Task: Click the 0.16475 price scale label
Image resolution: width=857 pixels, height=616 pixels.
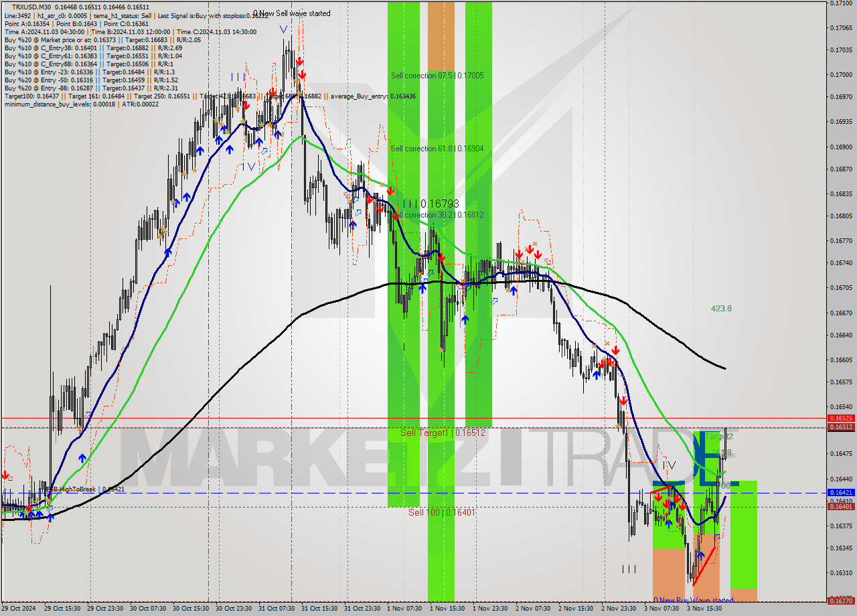Action: click(x=841, y=453)
